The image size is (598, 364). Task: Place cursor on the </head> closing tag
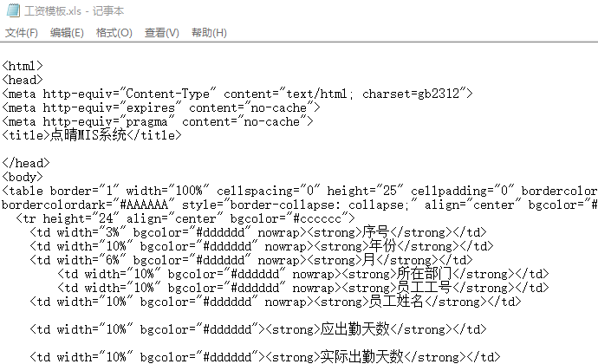[27, 163]
